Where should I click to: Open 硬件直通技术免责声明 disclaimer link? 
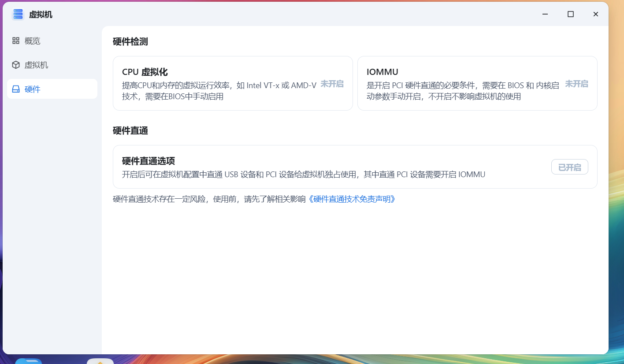(x=351, y=199)
